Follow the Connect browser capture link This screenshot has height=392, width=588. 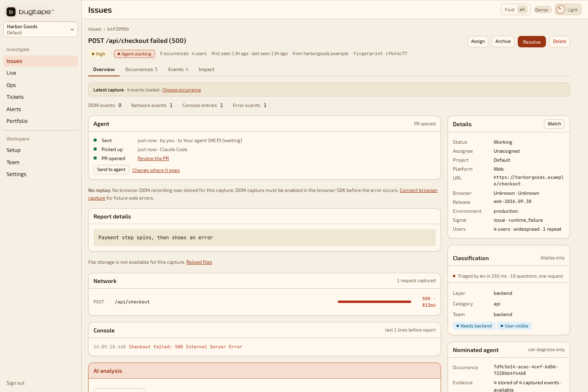(419, 191)
